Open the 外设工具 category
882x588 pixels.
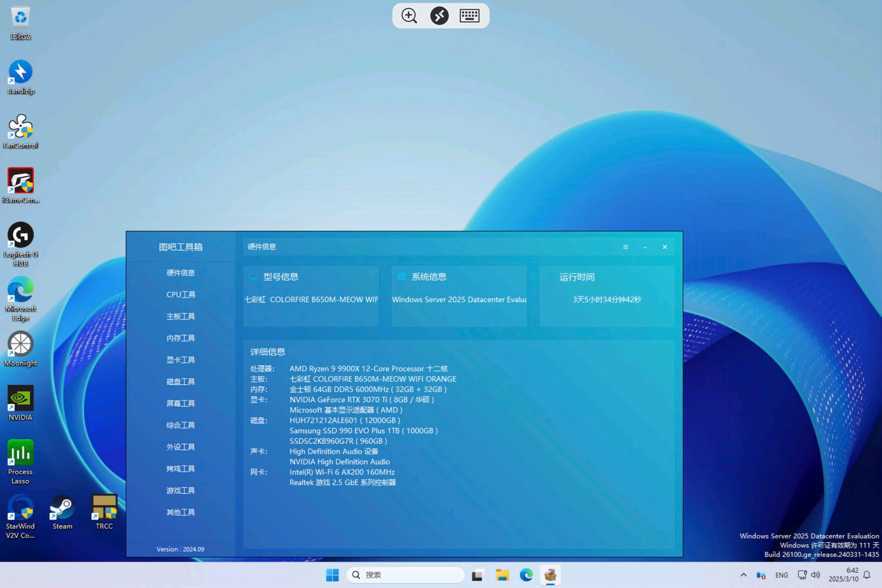click(x=181, y=447)
